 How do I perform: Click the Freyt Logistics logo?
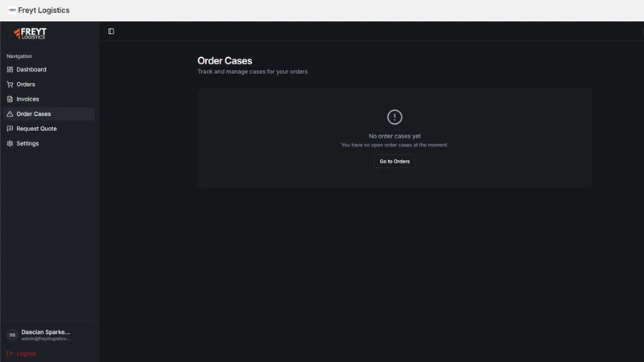(30, 33)
